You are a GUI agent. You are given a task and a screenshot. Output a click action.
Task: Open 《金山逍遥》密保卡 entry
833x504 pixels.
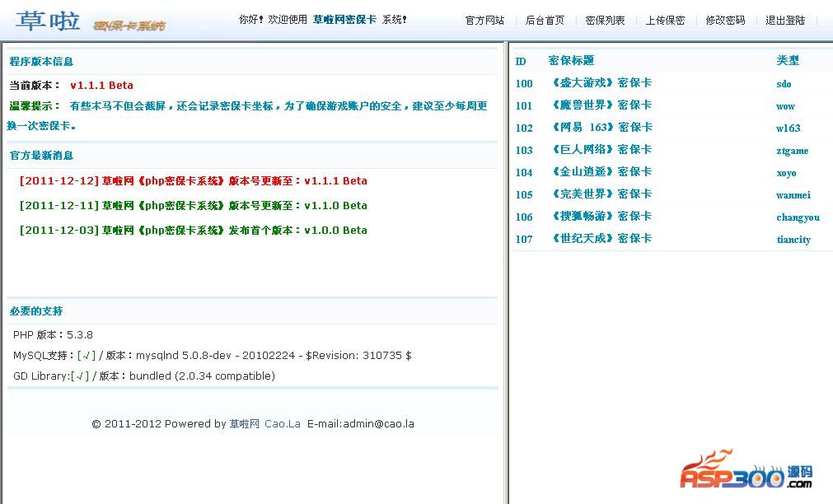(602, 172)
